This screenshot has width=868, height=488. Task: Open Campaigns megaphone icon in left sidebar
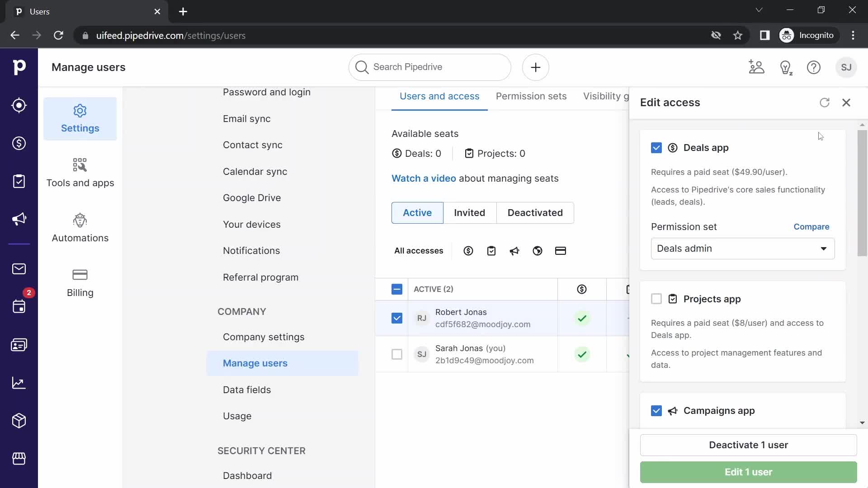coord(19,219)
